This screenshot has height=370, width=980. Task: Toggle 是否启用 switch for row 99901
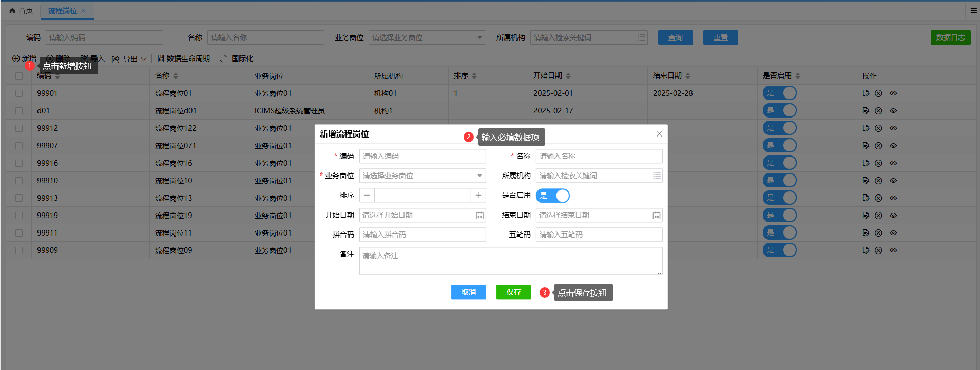[779, 93]
